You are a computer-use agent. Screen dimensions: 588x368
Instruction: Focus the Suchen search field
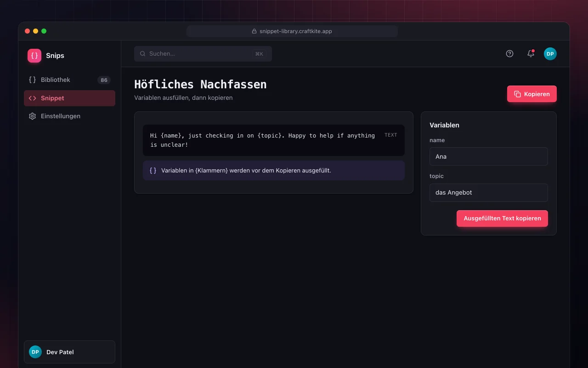[x=203, y=54]
